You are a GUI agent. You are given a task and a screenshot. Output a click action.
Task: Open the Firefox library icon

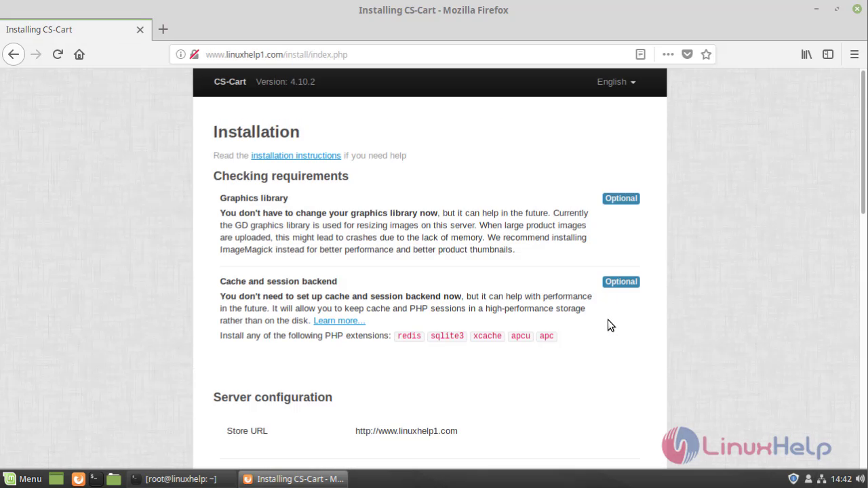[806, 54]
